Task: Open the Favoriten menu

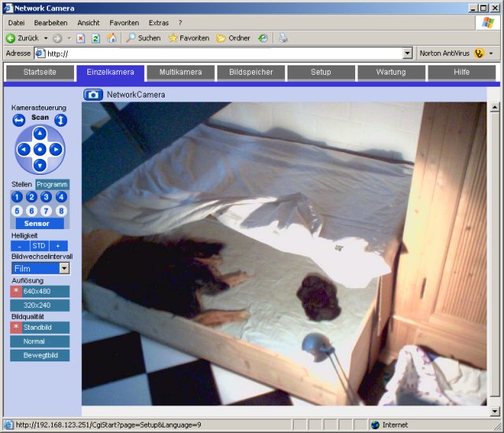Action: 124,23
